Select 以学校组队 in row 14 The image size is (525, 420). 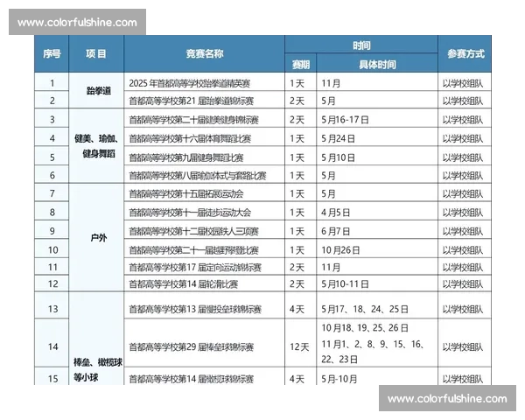[x=463, y=347]
